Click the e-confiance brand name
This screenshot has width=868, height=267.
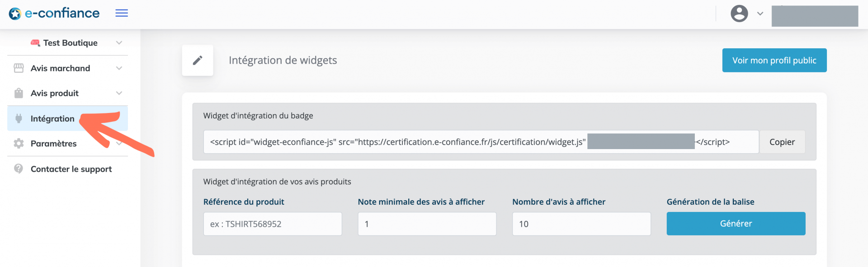point(62,13)
